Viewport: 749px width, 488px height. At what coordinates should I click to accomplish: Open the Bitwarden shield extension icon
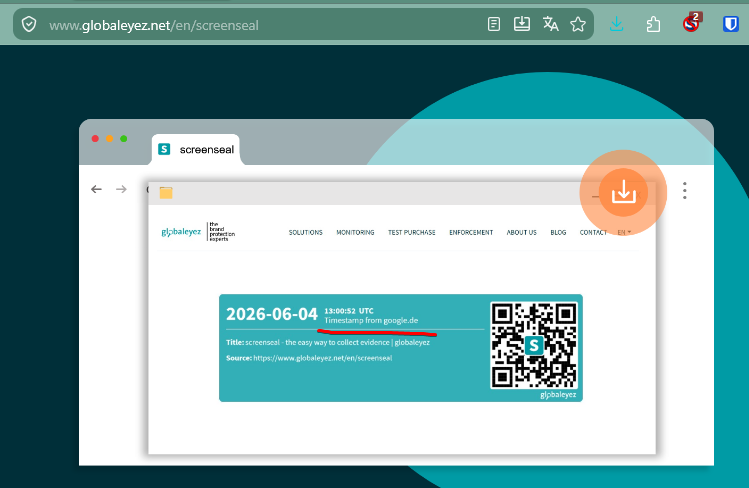(731, 24)
